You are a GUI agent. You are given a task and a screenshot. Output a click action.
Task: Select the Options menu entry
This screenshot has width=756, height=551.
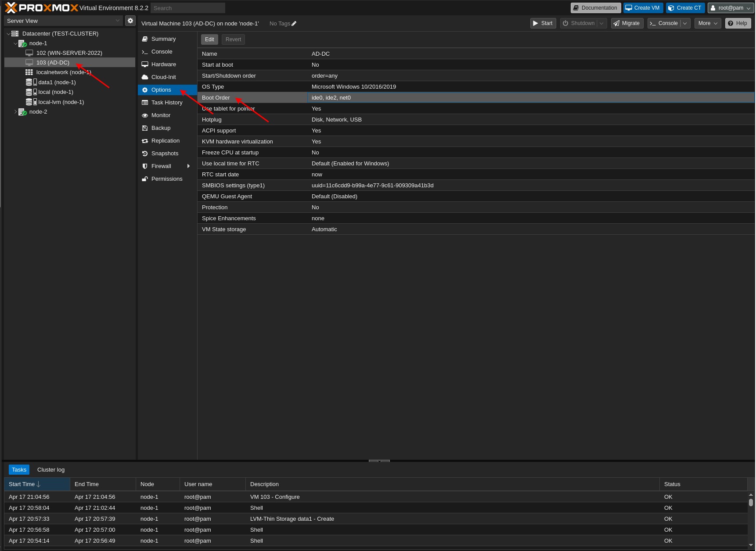pyautogui.click(x=161, y=89)
